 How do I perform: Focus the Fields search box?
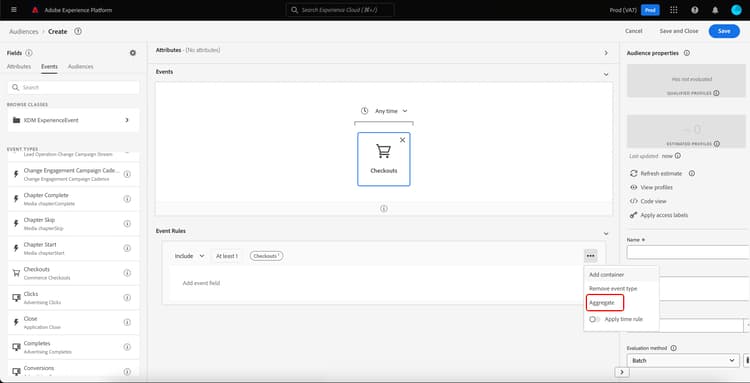(74, 88)
